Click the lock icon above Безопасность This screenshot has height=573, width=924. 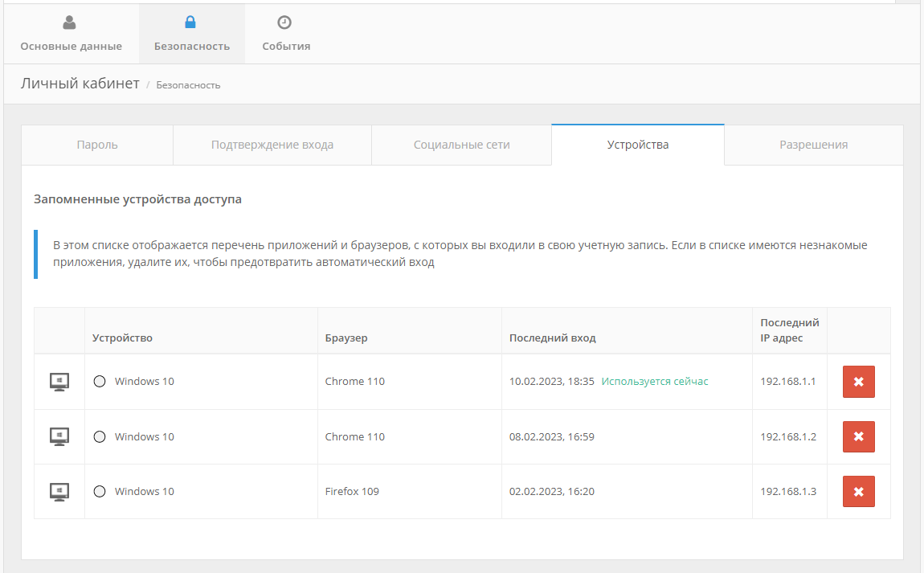coord(190,23)
